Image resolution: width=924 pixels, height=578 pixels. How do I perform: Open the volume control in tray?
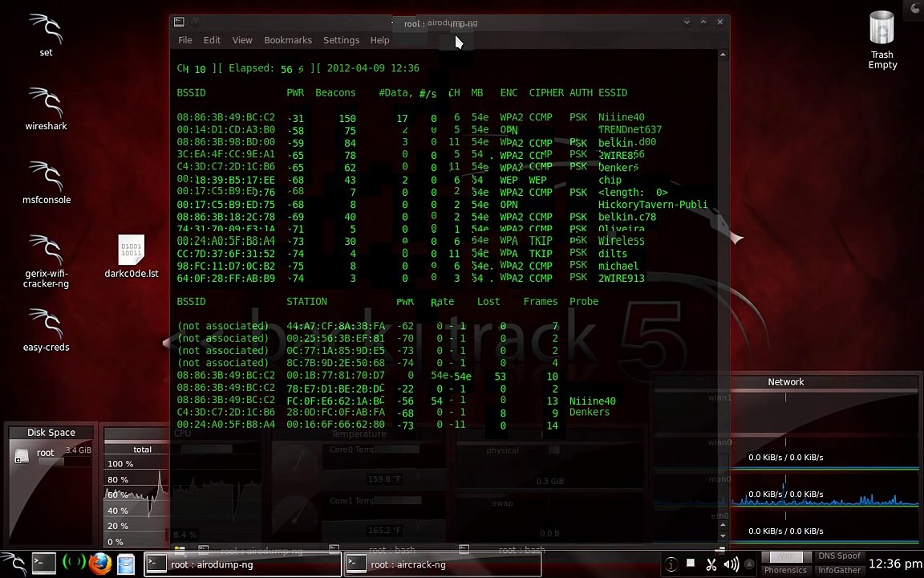click(731, 564)
